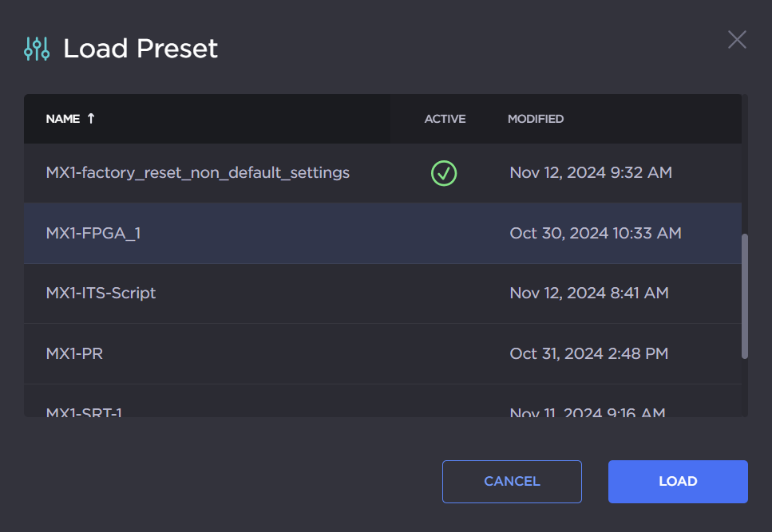Screen dimensions: 772x532
Task: Click the preset sliders icon beside title
Action: [x=37, y=49]
